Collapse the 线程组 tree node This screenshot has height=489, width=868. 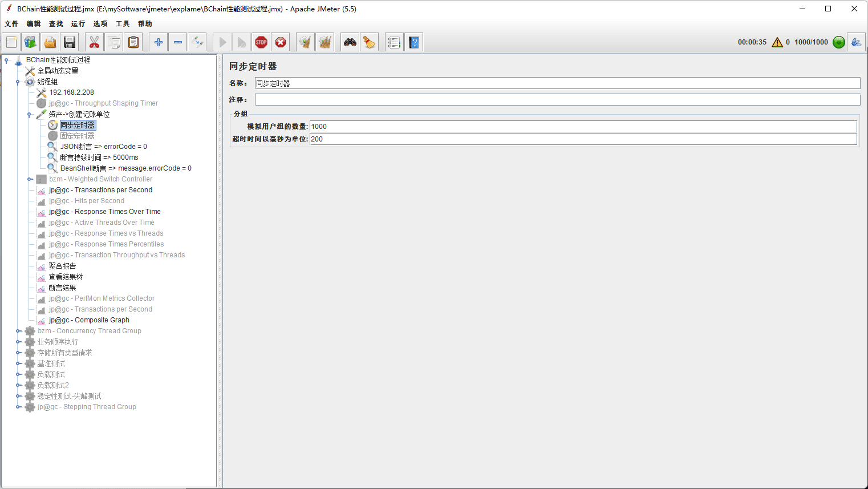[18, 82]
